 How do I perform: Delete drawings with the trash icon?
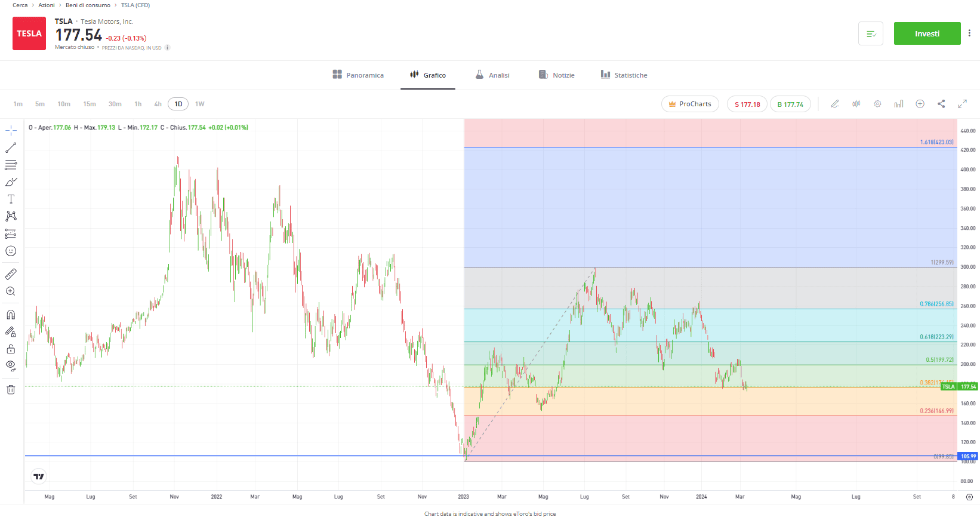pos(11,390)
